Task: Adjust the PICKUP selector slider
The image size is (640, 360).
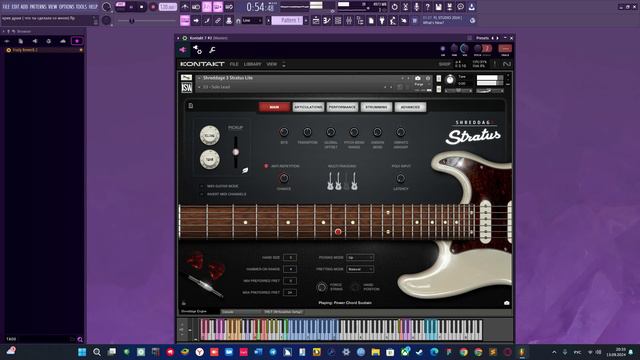Action: pos(236,152)
